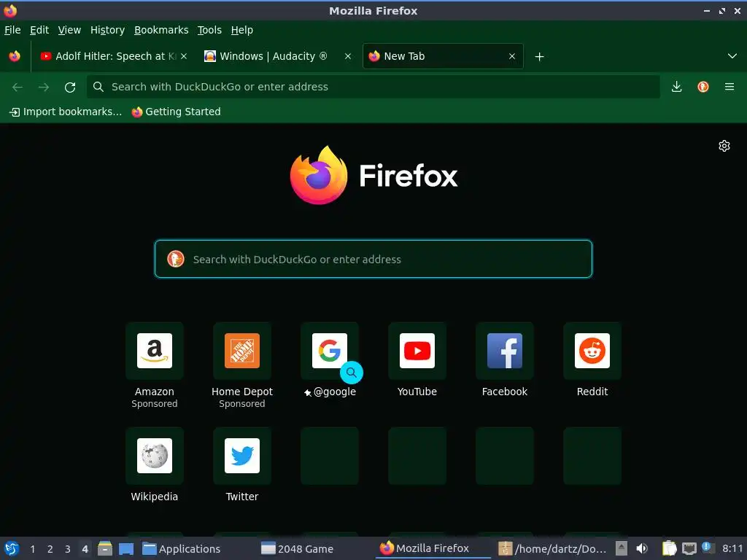The width and height of the screenshot is (747, 560).
Task: Switch to workspace 2
Action: 50,549
